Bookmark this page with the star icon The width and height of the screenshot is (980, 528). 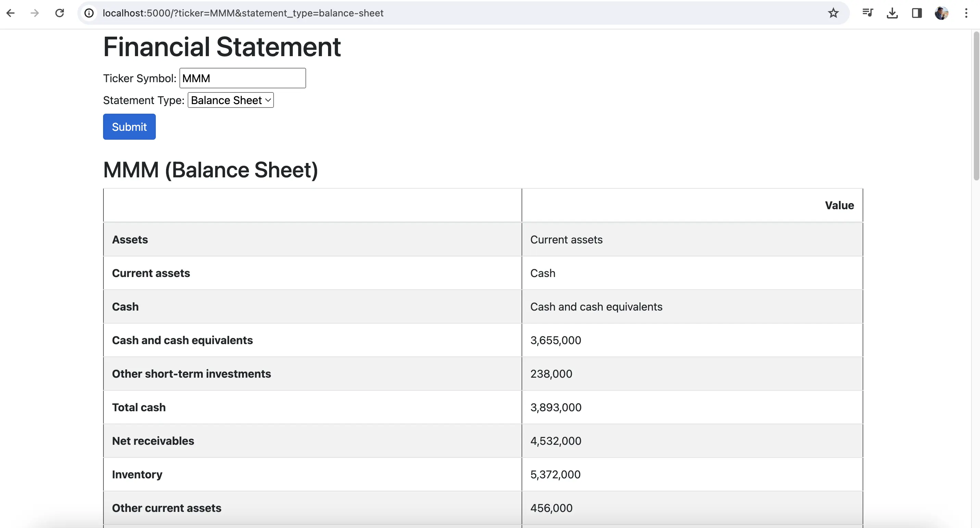[833, 13]
